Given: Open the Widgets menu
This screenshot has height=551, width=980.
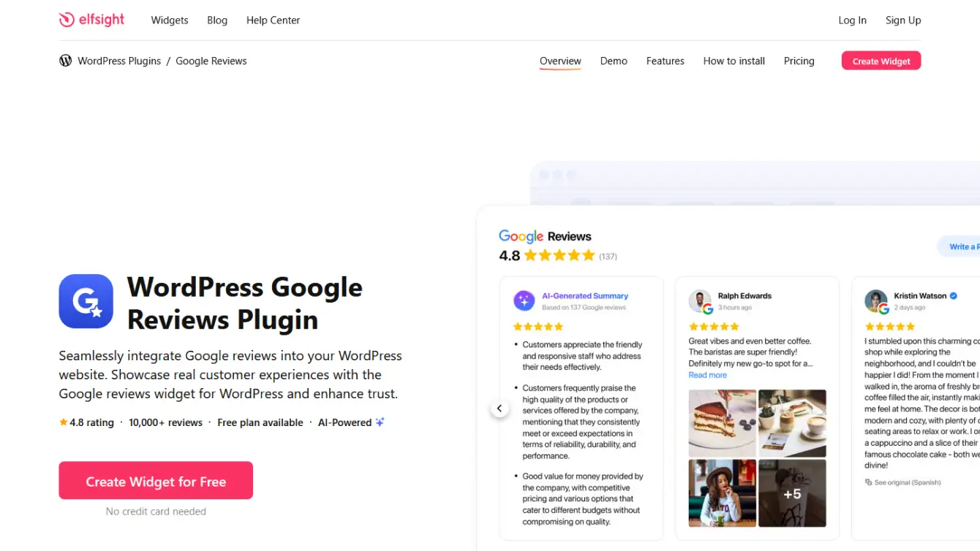Looking at the screenshot, I should pos(170,20).
